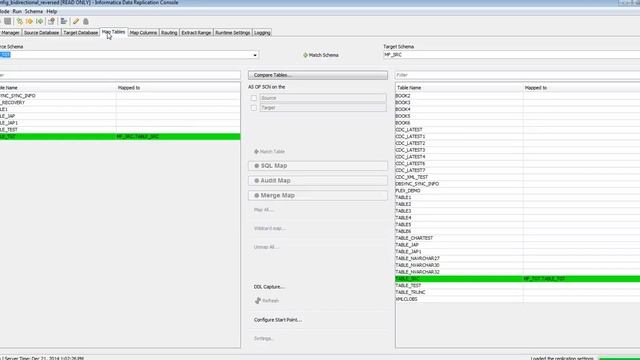Click the Unmap All button
This screenshot has height=360, width=640.
[267, 247]
